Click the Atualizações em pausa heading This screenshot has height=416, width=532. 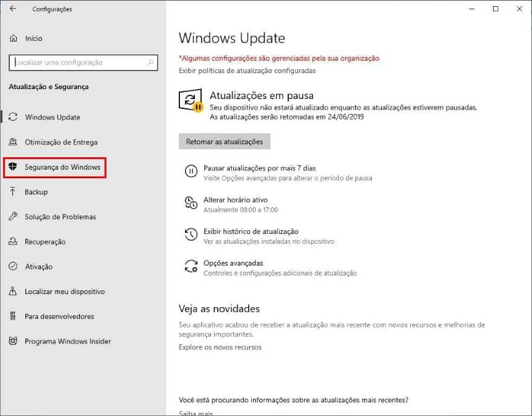(x=262, y=95)
